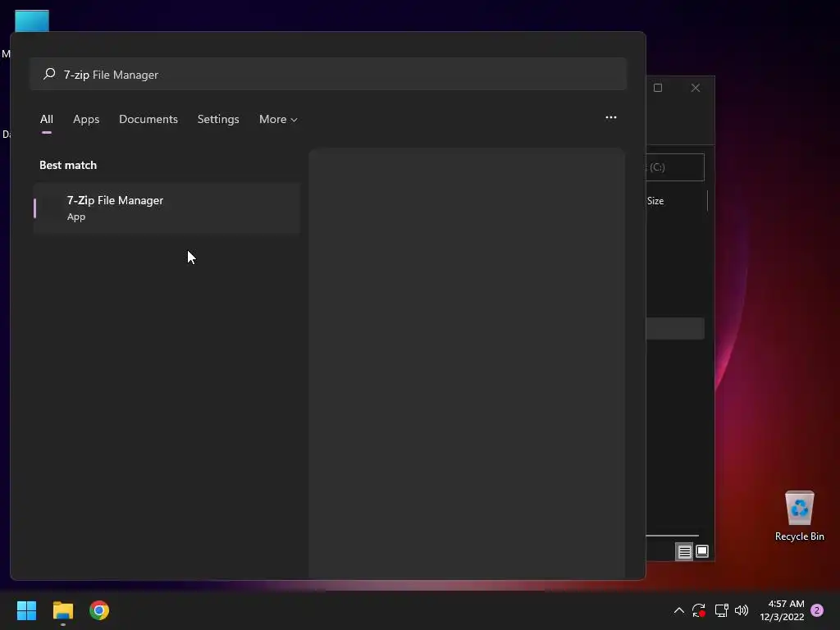Click the Size column header in the Explorer window
The width and height of the screenshot is (840, 630).
(655, 201)
